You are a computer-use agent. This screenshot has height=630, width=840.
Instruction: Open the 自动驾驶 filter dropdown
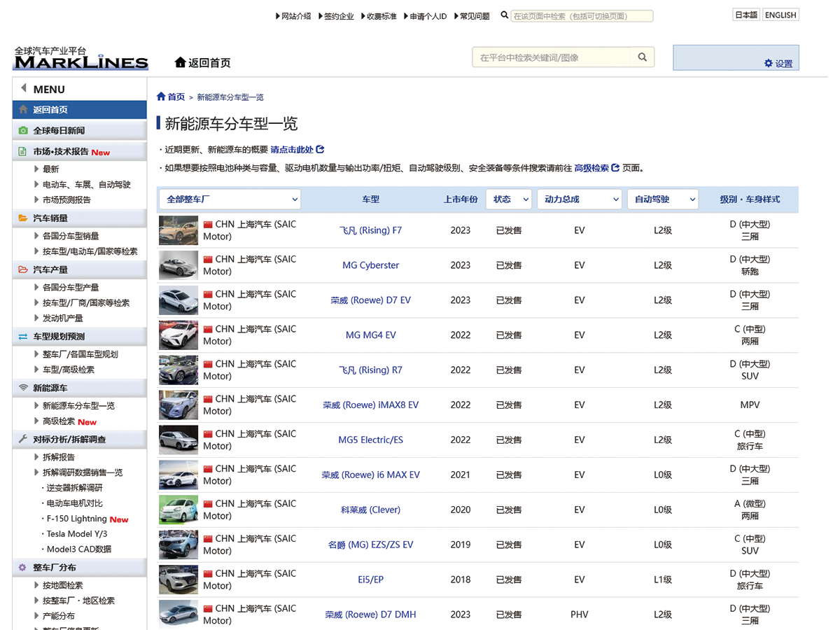point(663,199)
